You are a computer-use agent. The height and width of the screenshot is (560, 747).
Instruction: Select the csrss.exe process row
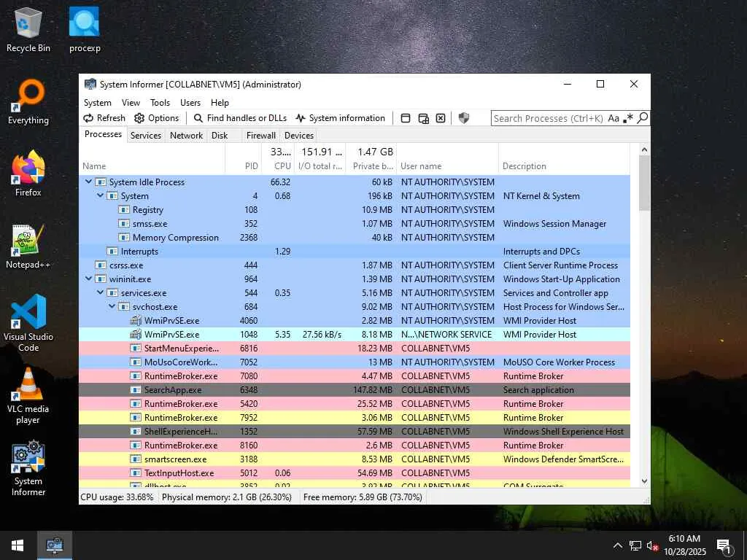355,265
